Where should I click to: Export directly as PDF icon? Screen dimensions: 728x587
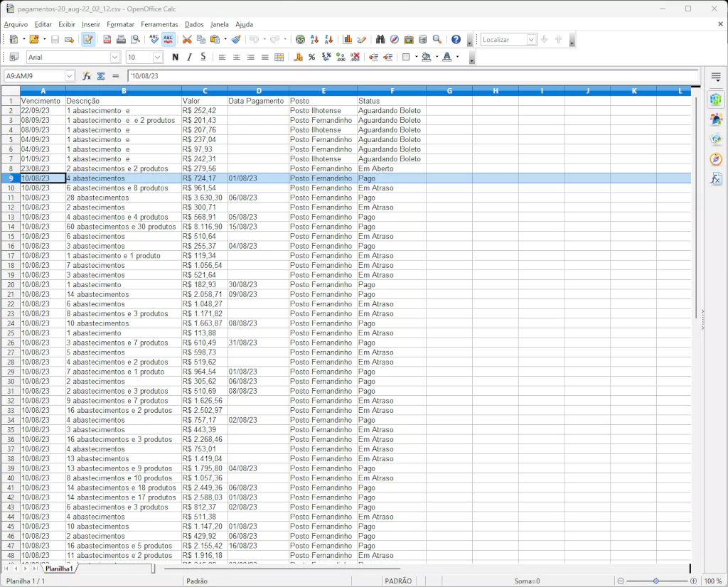107,40
